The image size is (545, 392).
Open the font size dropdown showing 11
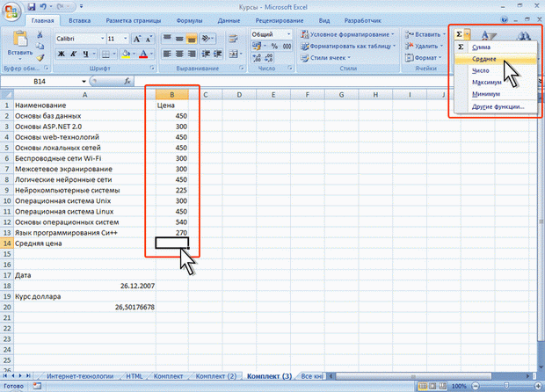pos(126,39)
